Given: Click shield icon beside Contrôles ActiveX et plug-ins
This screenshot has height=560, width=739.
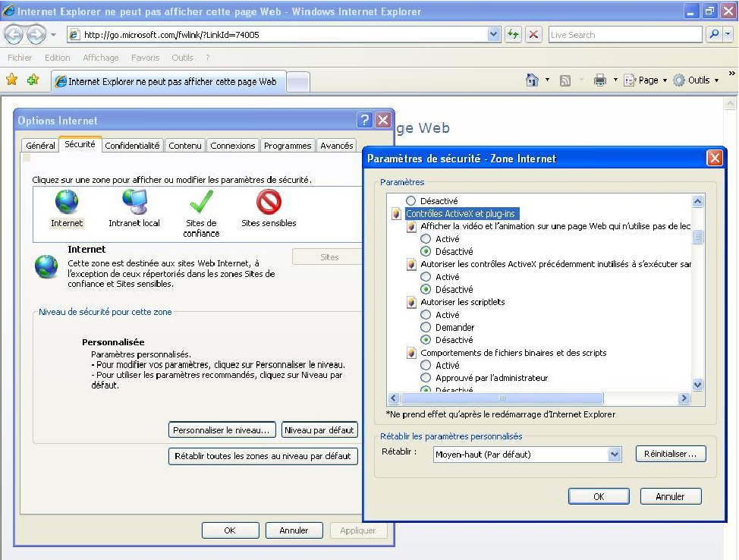Looking at the screenshot, I should pyautogui.click(x=396, y=214).
